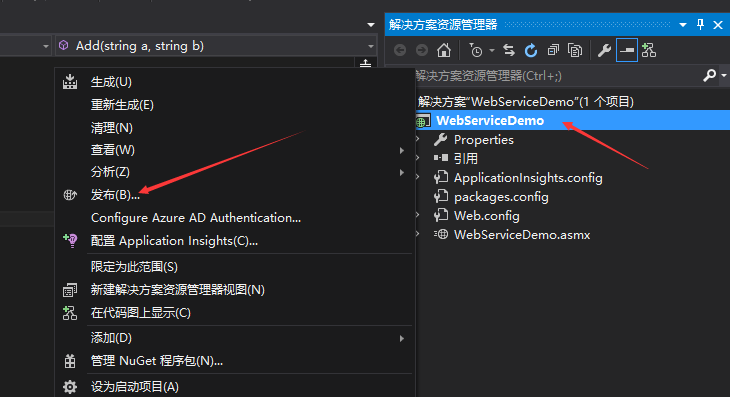Click the wrench icon beside Properties node
The image size is (730, 397).
point(440,139)
